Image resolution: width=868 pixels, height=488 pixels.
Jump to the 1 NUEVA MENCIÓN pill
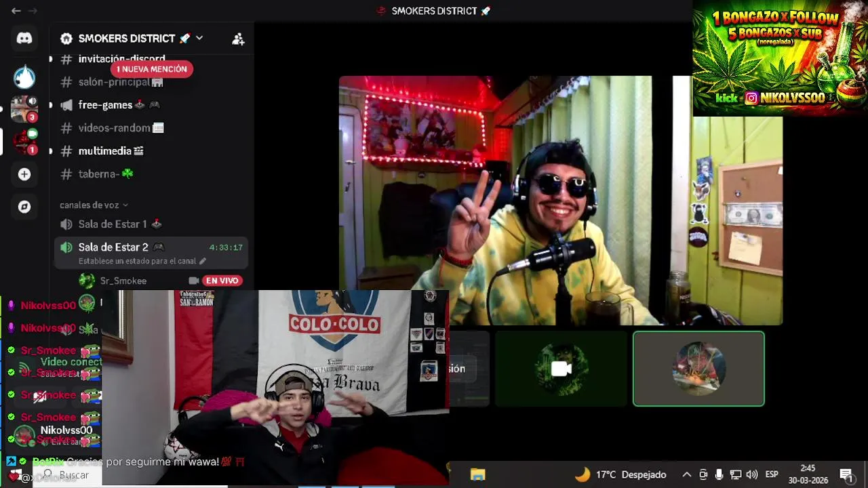tap(151, 69)
